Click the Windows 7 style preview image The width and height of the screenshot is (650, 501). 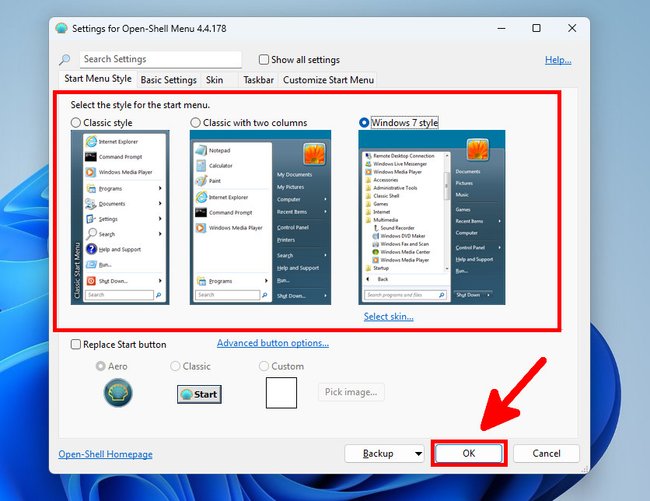click(432, 218)
